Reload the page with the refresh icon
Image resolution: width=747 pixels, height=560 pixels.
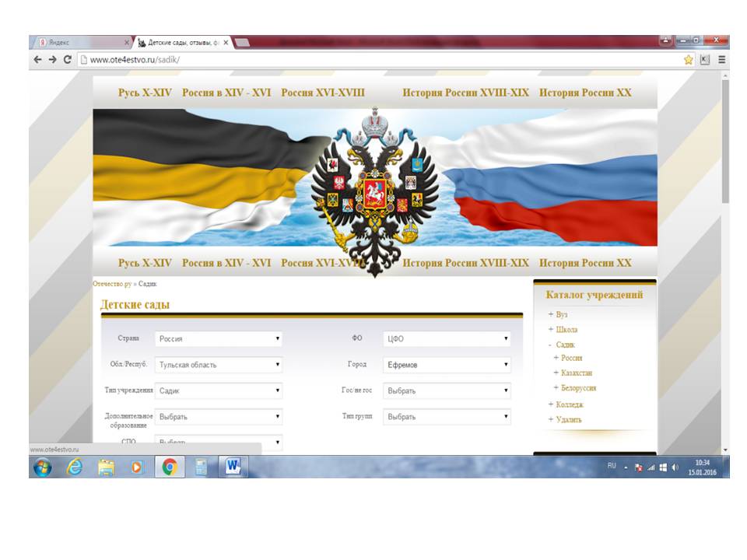click(x=68, y=60)
